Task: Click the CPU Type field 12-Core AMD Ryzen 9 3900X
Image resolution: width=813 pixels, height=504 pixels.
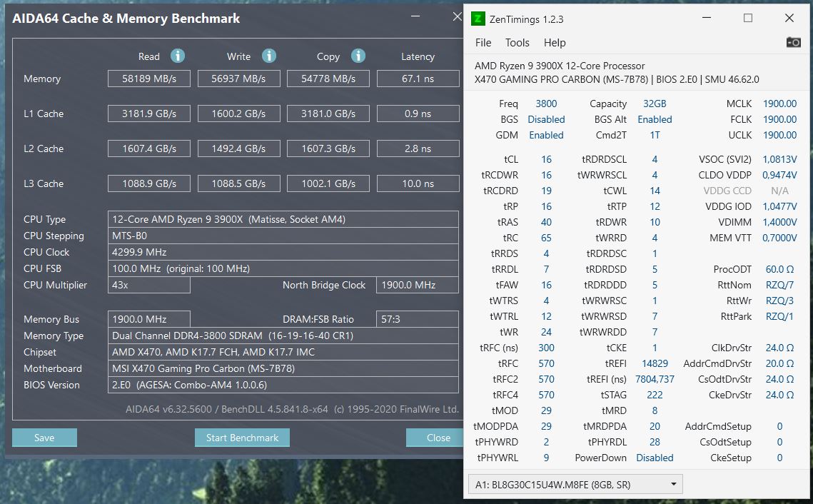Action: click(283, 219)
